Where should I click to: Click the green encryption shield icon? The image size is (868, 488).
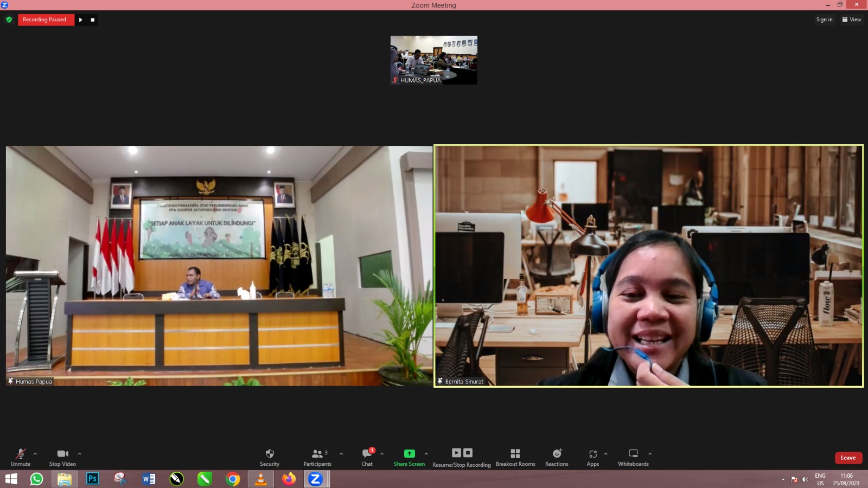click(9, 20)
